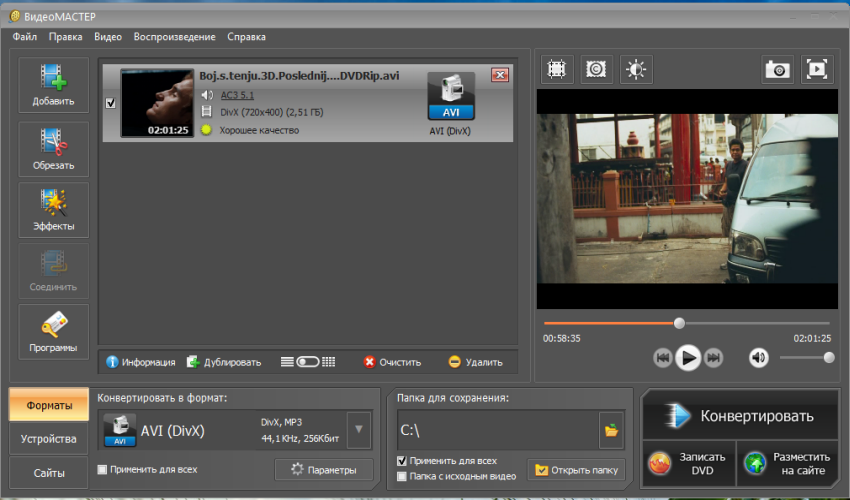Click the video playback progress slider
The width and height of the screenshot is (850, 500).
[687, 323]
